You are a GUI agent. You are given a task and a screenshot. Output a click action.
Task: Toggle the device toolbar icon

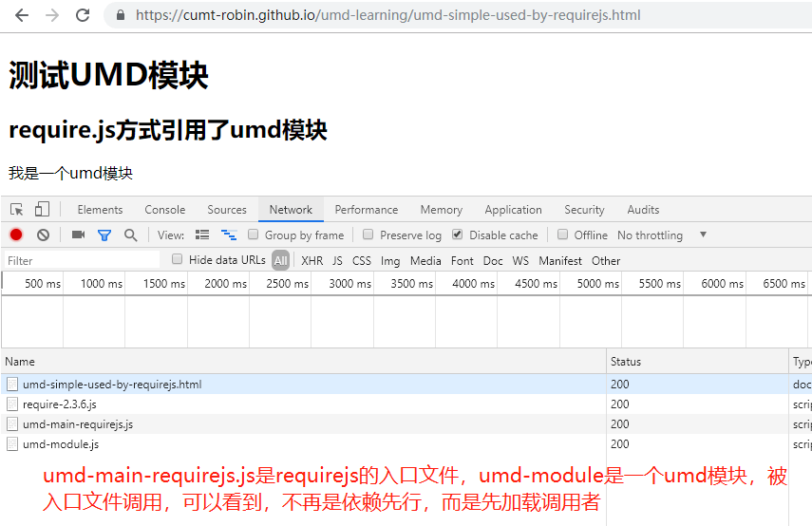click(42, 210)
